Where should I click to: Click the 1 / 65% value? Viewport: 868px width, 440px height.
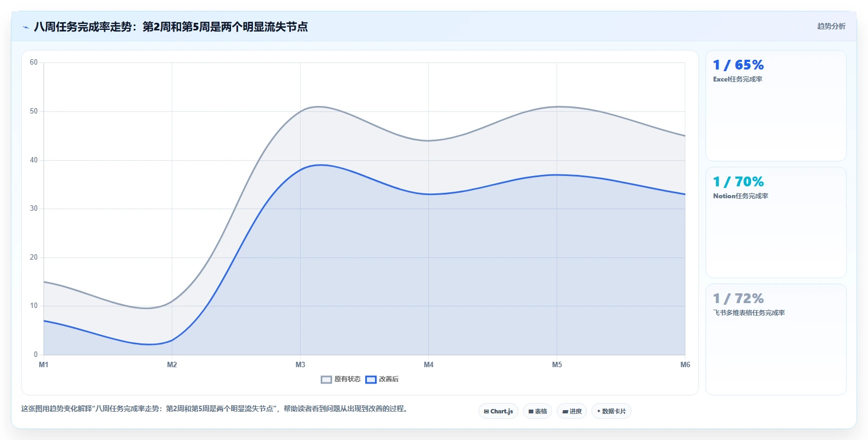[x=738, y=65]
